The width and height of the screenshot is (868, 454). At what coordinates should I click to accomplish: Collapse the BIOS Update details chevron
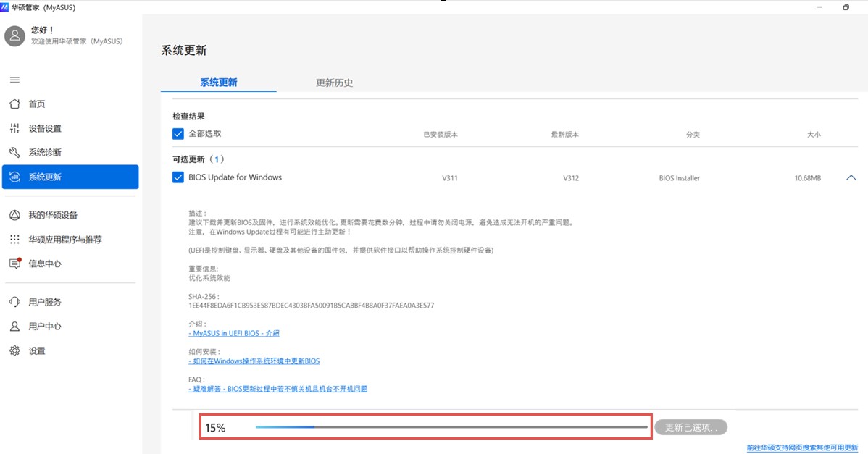point(851,177)
